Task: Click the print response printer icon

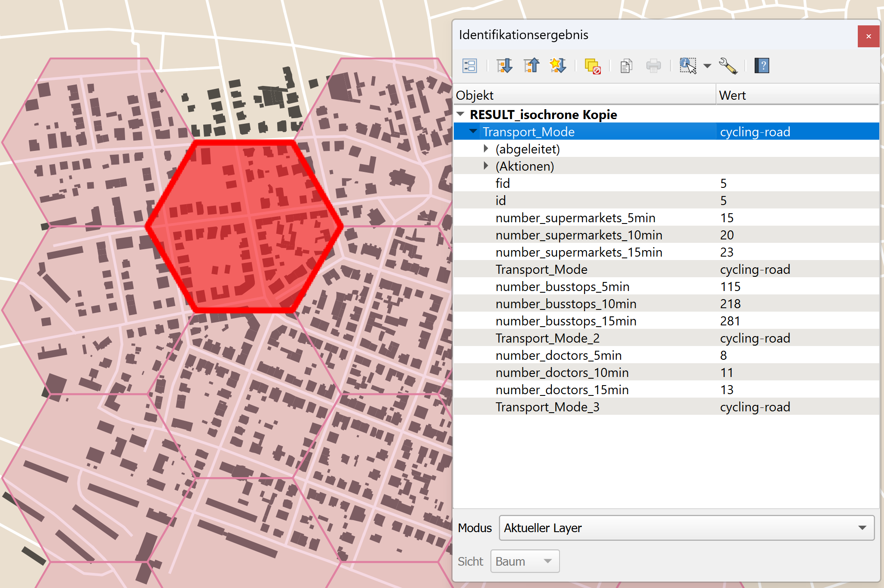Action: 653,66
